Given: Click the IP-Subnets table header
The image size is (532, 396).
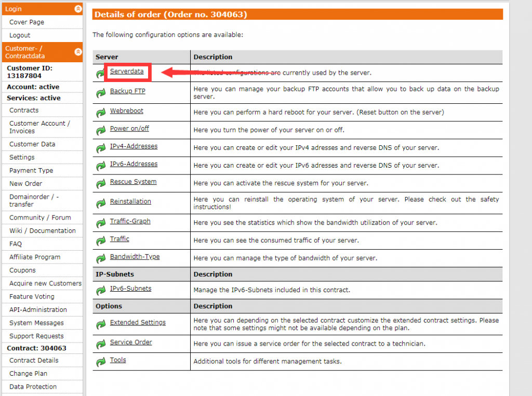Looking at the screenshot, I should pyautogui.click(x=115, y=274).
